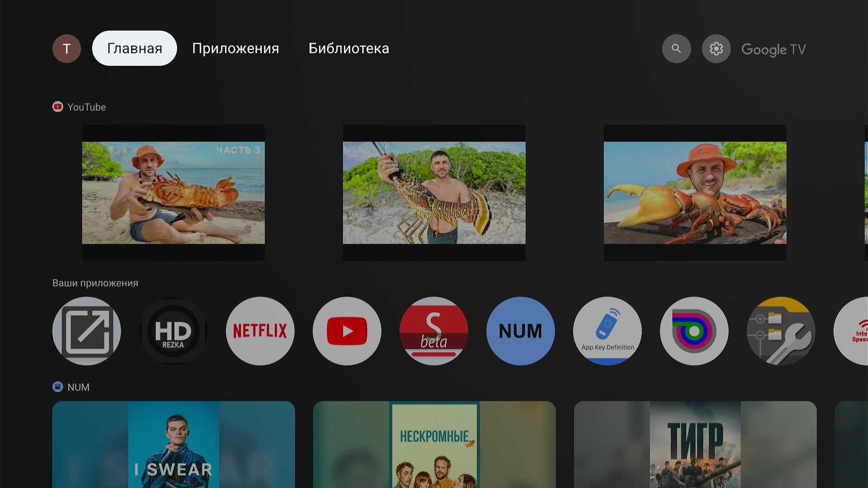Launch the red S beta app

click(x=434, y=331)
